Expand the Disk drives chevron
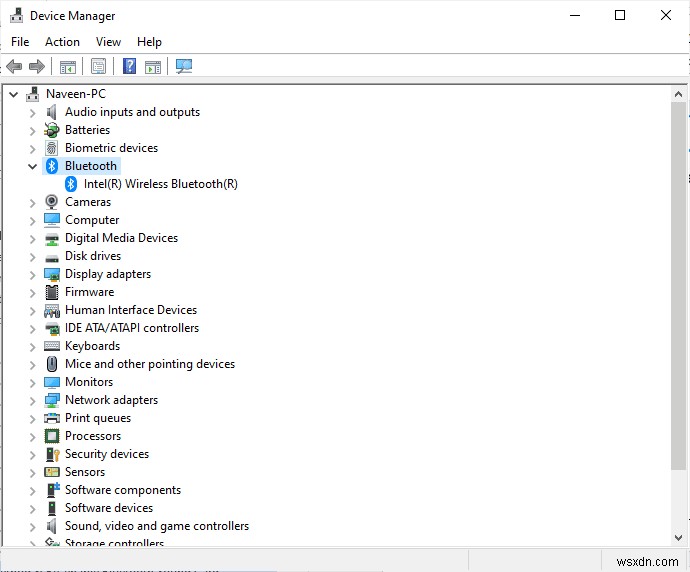690x572 pixels. 33,257
